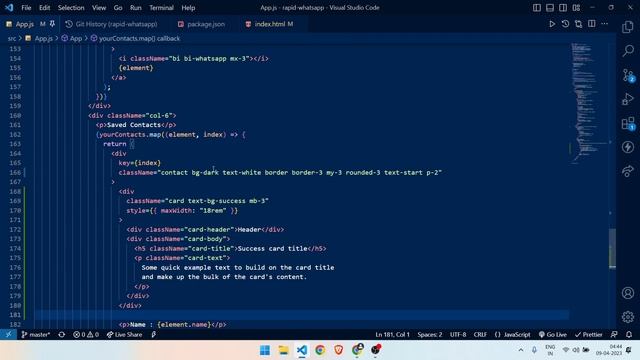Open Run and Debug view
The width and height of the screenshot is (640, 360).
[628, 99]
